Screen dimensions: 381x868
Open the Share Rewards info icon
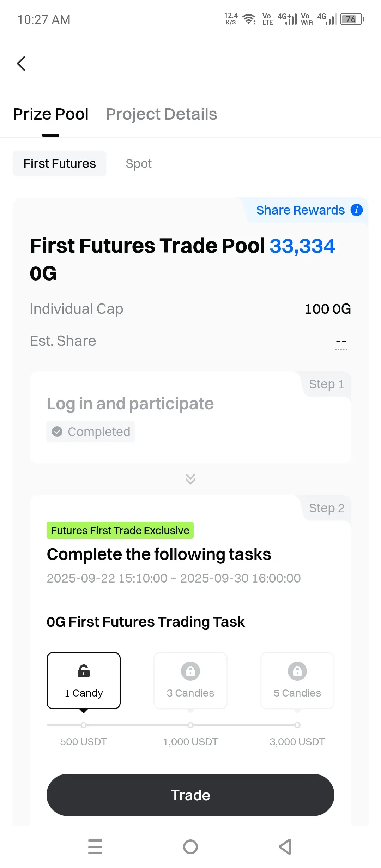pos(356,210)
